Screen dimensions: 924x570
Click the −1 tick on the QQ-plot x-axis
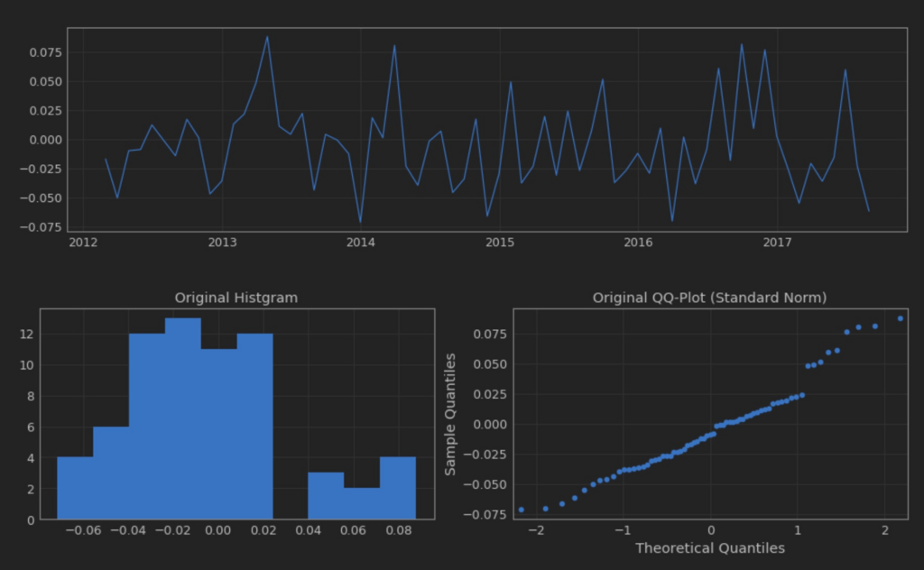coord(623,530)
